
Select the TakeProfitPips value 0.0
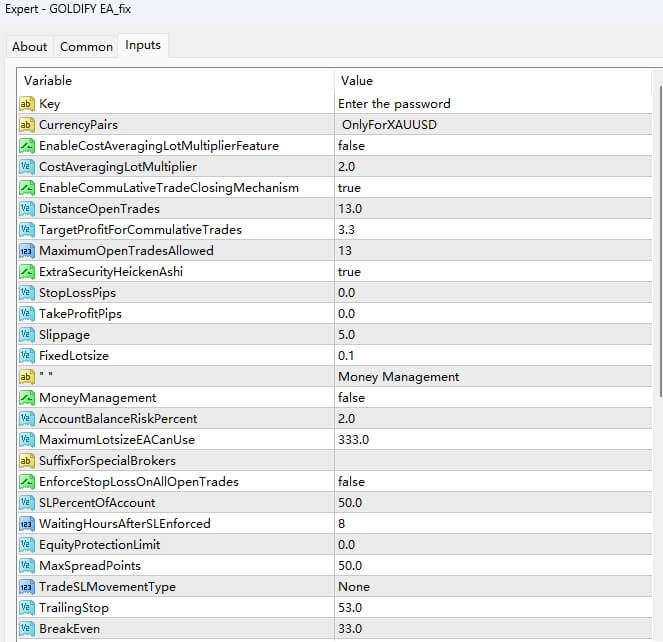[346, 314]
